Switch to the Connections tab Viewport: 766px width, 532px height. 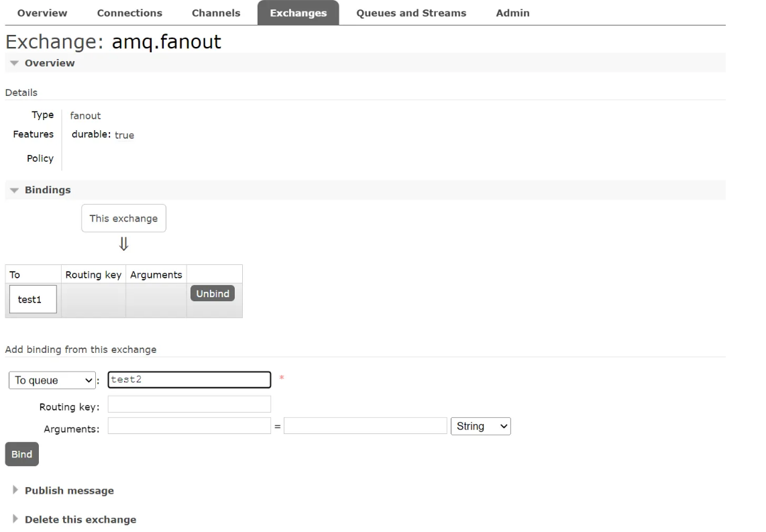pyautogui.click(x=129, y=13)
